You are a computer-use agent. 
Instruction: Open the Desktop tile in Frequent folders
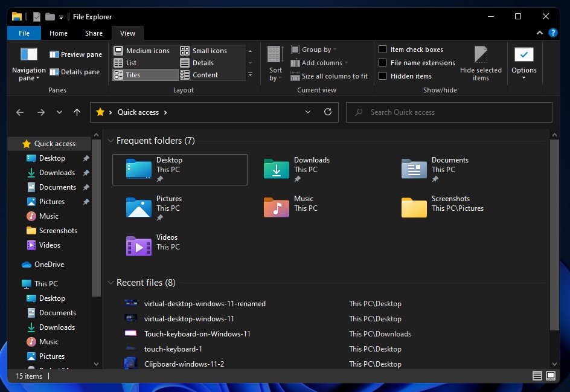(x=180, y=170)
